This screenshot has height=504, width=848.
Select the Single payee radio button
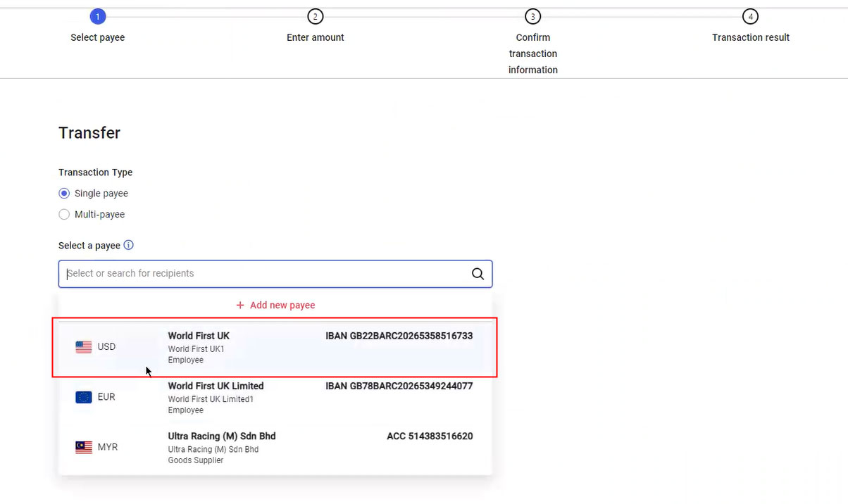point(64,194)
